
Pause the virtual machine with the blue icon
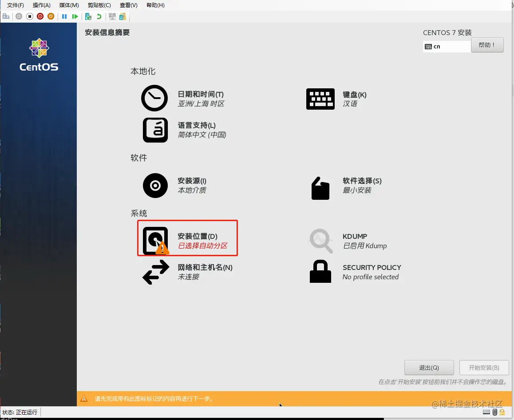(x=64, y=16)
